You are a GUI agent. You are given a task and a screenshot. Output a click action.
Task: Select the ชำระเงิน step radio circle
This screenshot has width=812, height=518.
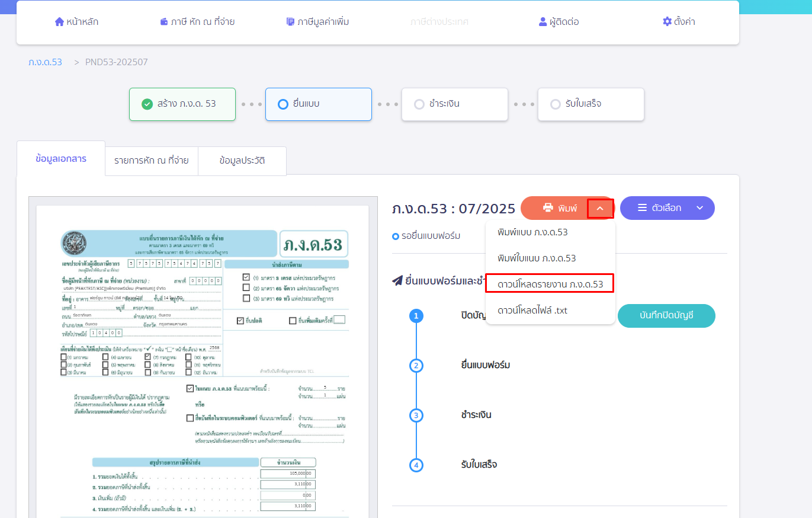(419, 104)
